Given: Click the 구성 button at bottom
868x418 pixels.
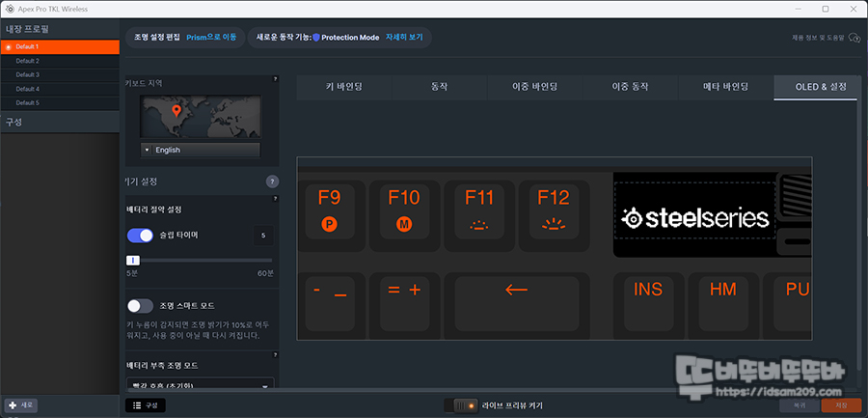Looking at the screenshot, I should coord(146,405).
